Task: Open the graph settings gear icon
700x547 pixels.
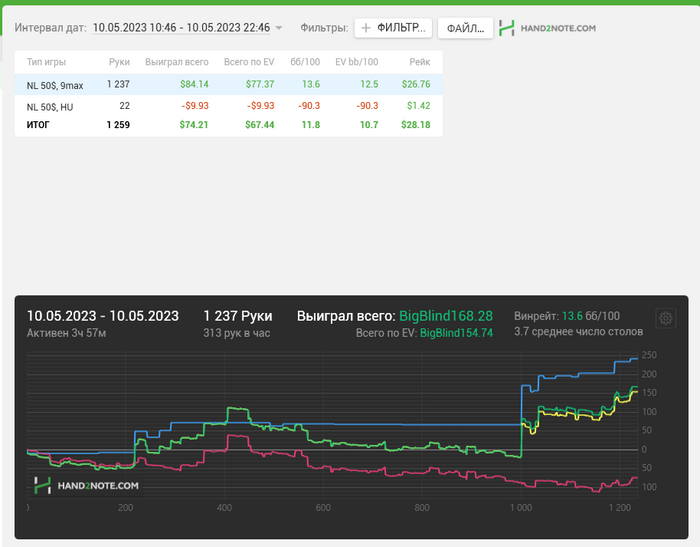Action: coord(666,318)
